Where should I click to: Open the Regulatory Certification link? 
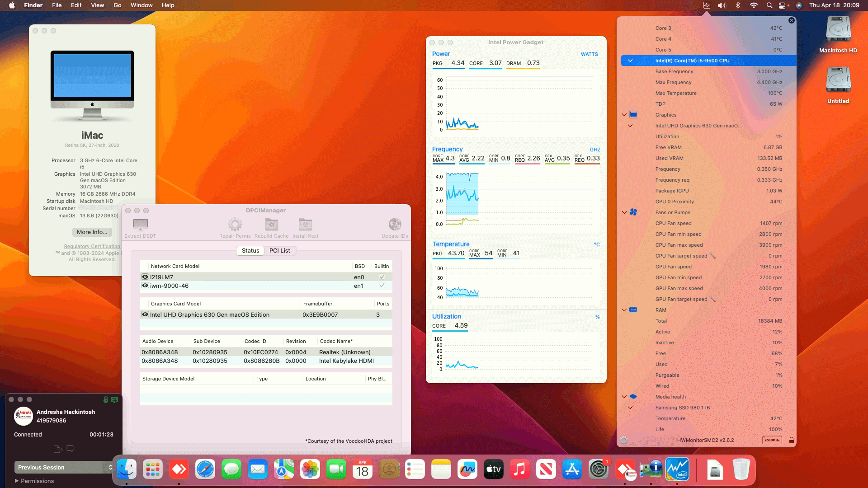[92, 246]
